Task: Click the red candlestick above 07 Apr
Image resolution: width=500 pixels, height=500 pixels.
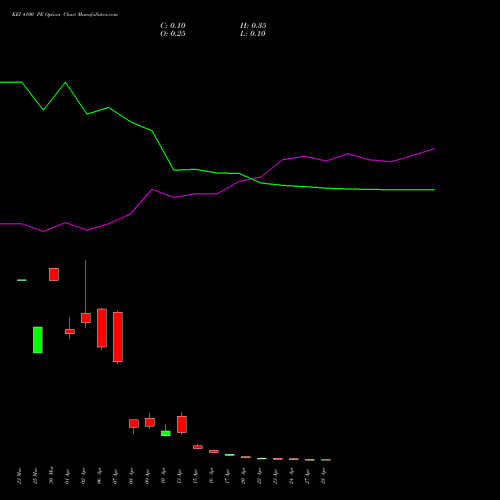Action: coord(118,337)
